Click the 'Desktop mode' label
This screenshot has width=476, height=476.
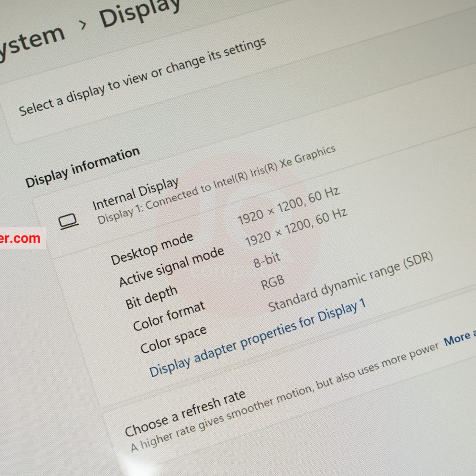[152, 249]
